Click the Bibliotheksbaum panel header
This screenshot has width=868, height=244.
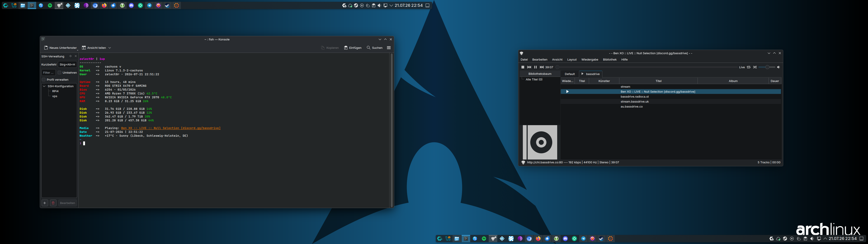[540, 74]
